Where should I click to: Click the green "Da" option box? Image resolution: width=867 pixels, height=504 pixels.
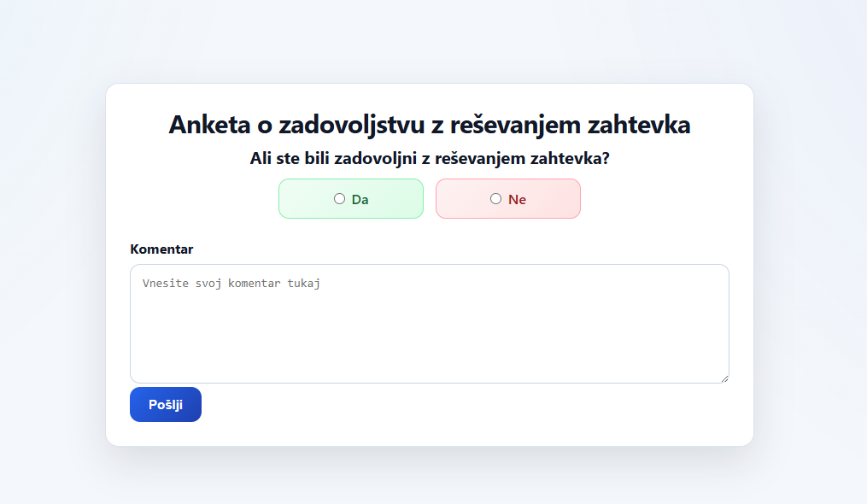(351, 199)
